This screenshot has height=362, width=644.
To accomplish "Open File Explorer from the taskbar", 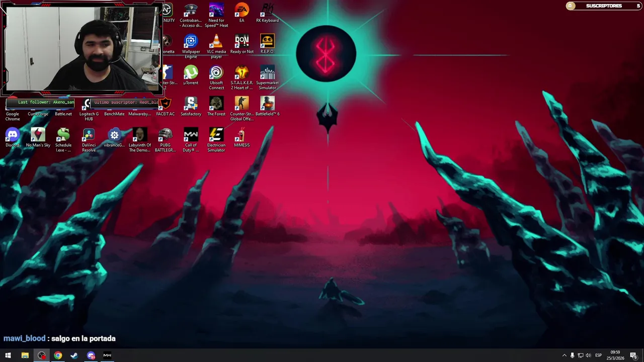I will pos(25,355).
